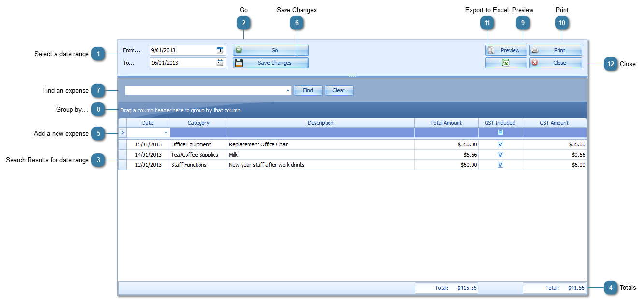Click the Total $41.56 GST summary
644x300 pixels.
(555, 288)
